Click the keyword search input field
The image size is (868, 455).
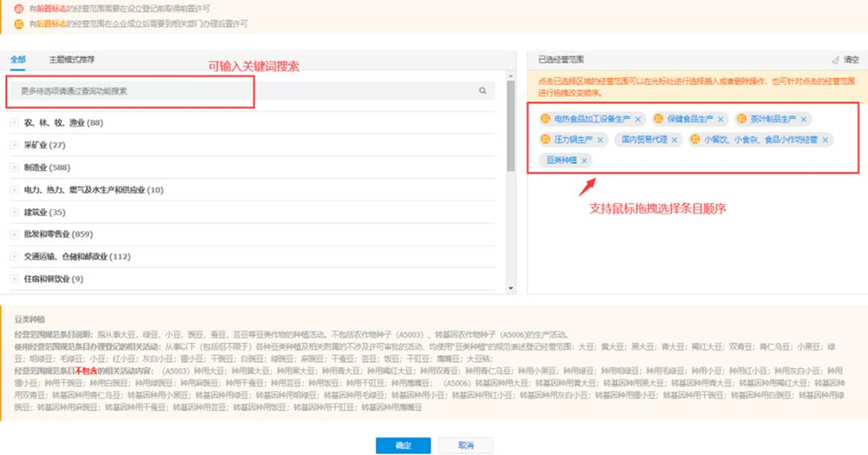tap(243, 90)
